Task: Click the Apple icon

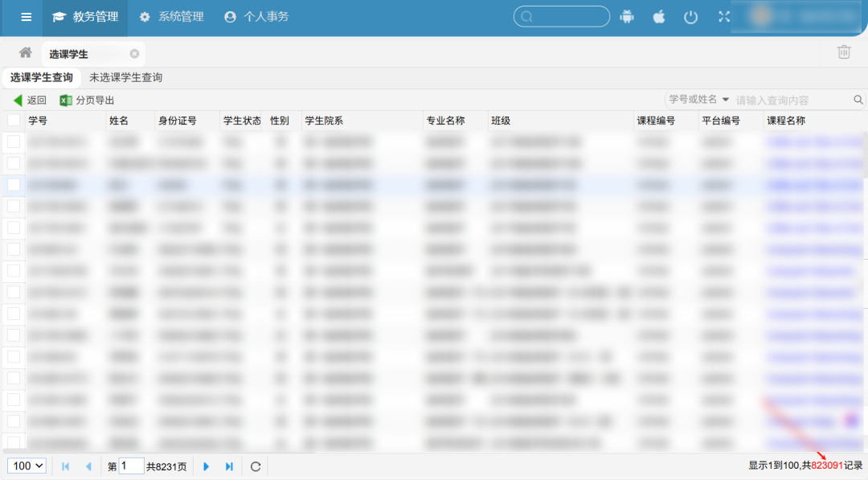Action: 659,17
